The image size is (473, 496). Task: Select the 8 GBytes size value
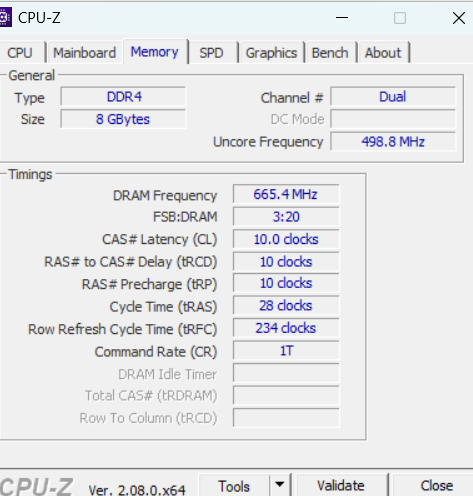[x=123, y=119]
